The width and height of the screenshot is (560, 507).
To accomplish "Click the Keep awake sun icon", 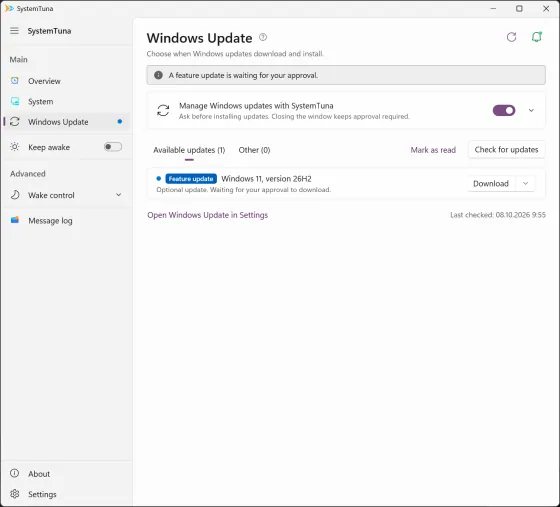I will 15,147.
